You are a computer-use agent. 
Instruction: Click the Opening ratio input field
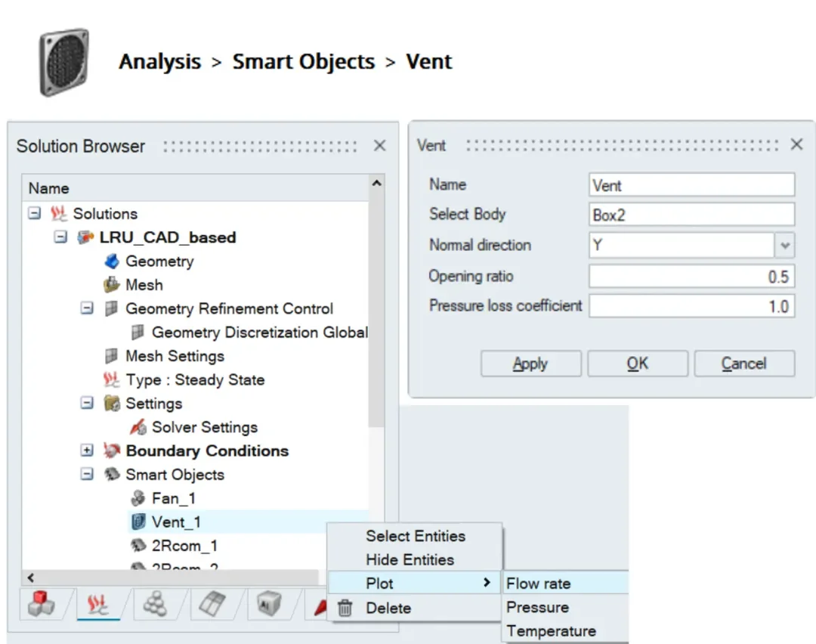[691, 277]
